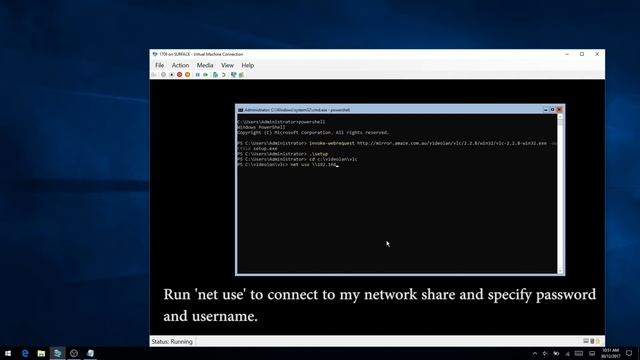Click the last icon in VM toolbar
The width and height of the screenshot is (640, 360).
pos(241,75)
